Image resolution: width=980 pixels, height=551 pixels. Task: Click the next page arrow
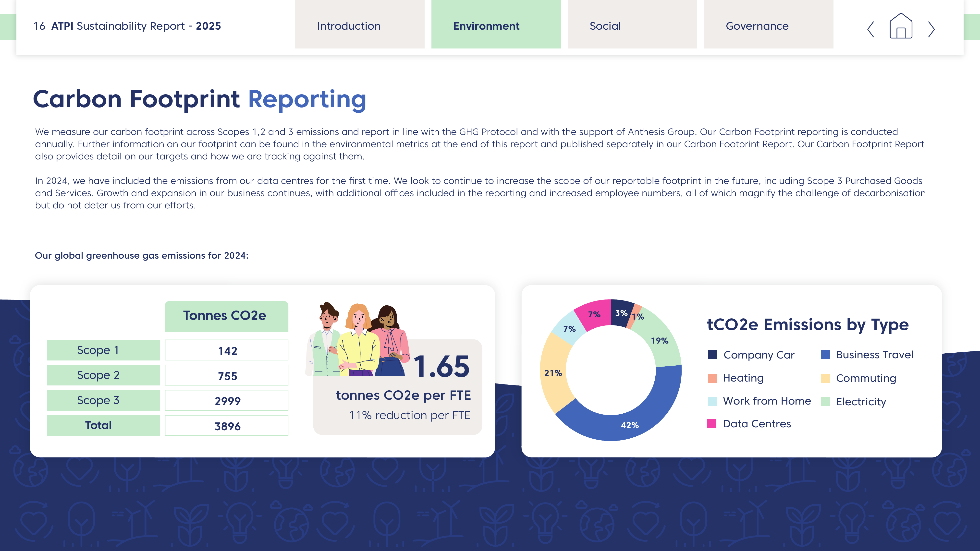coord(931,29)
